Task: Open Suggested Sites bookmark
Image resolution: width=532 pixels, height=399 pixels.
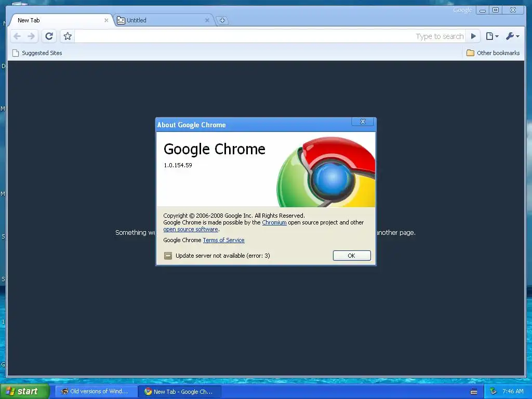Action: point(37,53)
